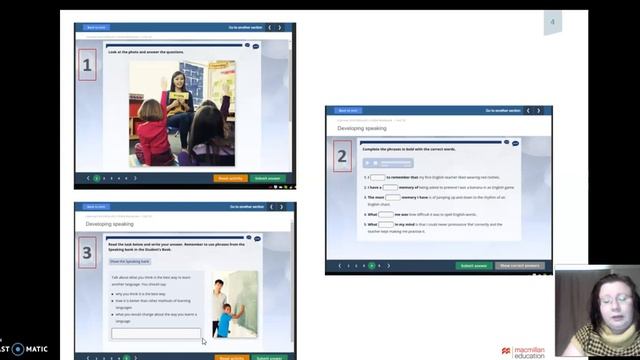The image size is (640, 360).
Task: Click previous section arrow in speaking task panel
Action: click(271, 207)
